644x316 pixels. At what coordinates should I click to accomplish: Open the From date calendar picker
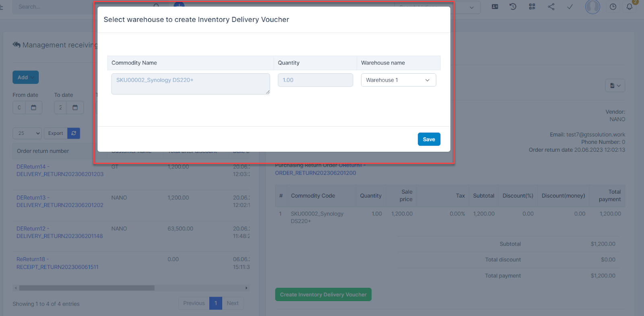click(x=34, y=107)
